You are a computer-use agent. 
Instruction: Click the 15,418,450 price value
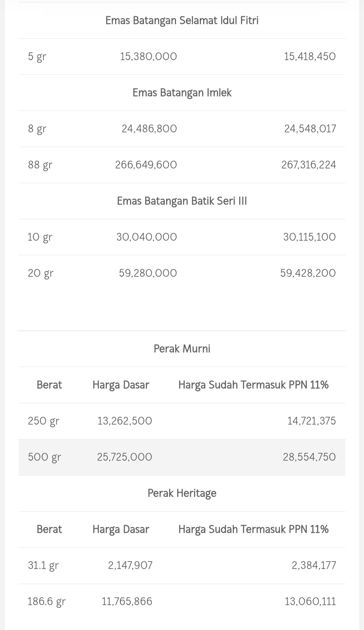click(310, 56)
